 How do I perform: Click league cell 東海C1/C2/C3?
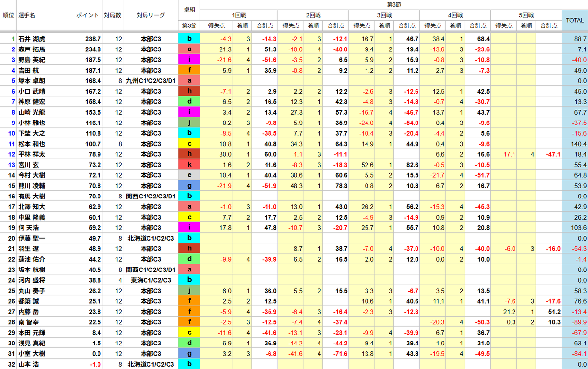(150, 280)
